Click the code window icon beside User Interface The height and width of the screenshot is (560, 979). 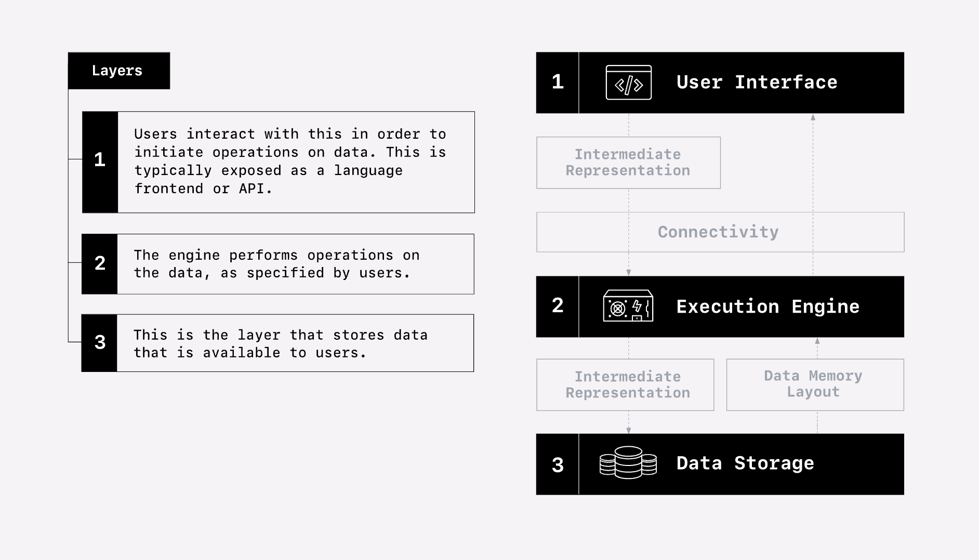tap(628, 83)
